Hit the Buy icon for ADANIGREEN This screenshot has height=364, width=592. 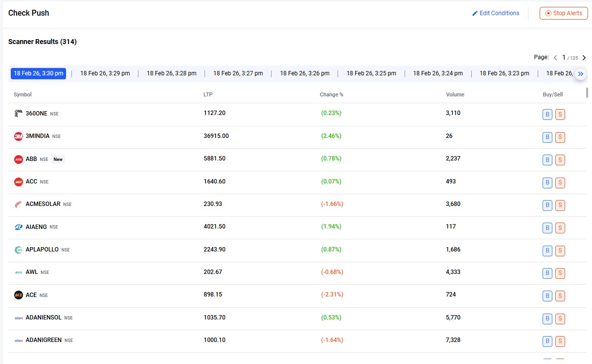click(x=547, y=341)
